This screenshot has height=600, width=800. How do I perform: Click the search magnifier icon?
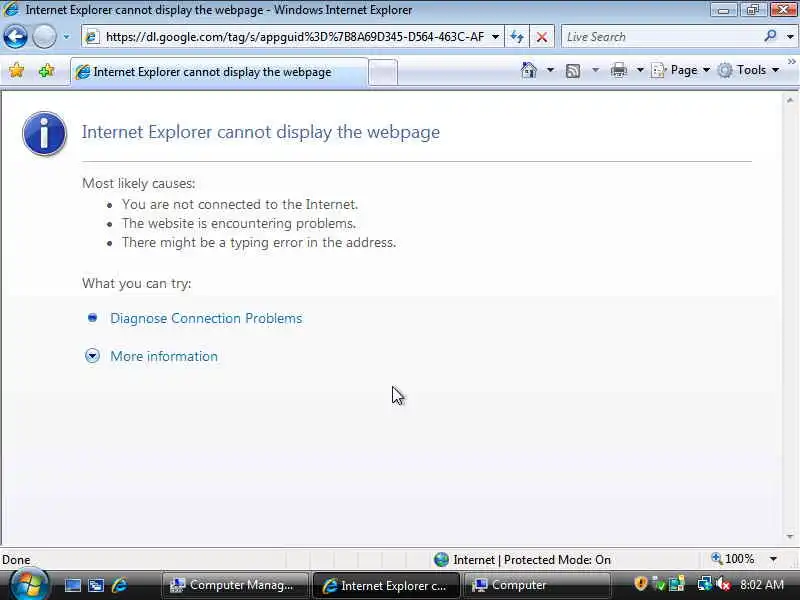770,36
